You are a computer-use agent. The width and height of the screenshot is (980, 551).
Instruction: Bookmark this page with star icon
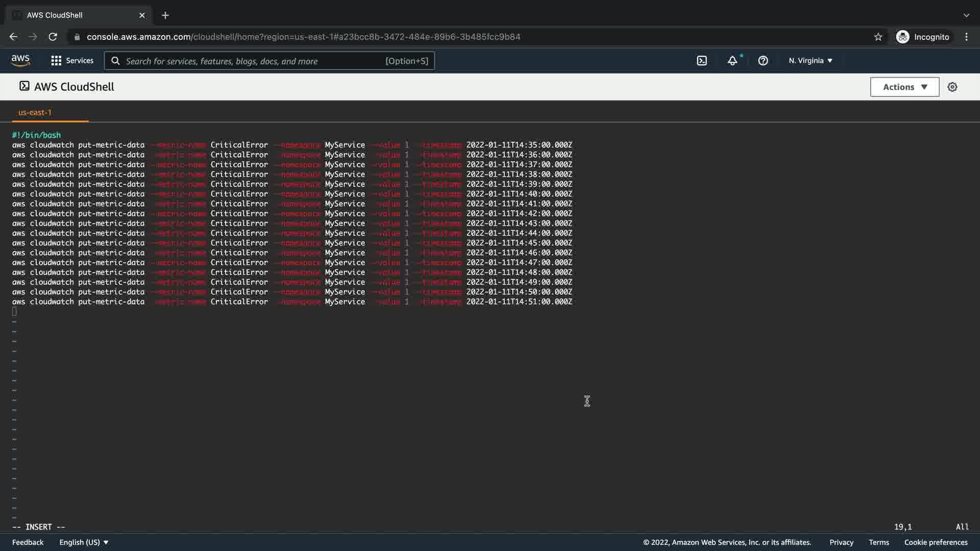[878, 37]
